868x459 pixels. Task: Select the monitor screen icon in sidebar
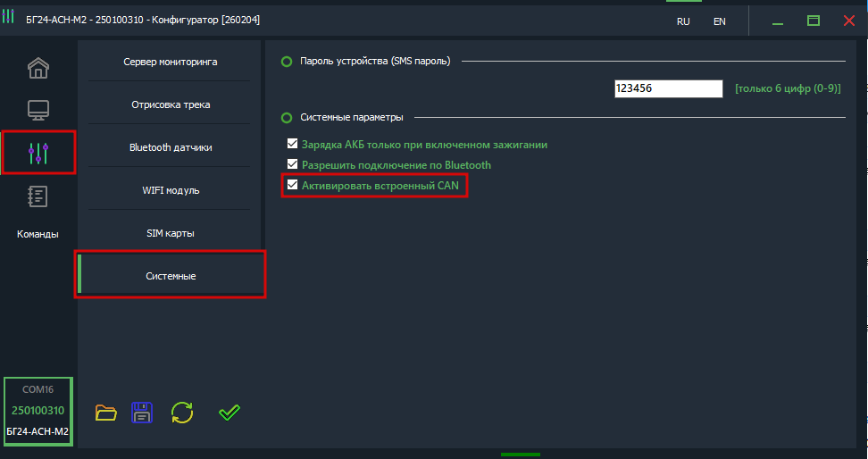[x=38, y=110]
